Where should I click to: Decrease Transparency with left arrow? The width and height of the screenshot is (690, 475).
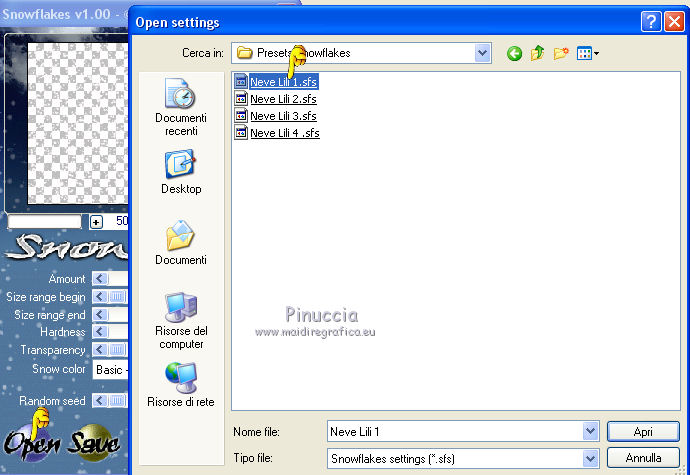(100, 350)
